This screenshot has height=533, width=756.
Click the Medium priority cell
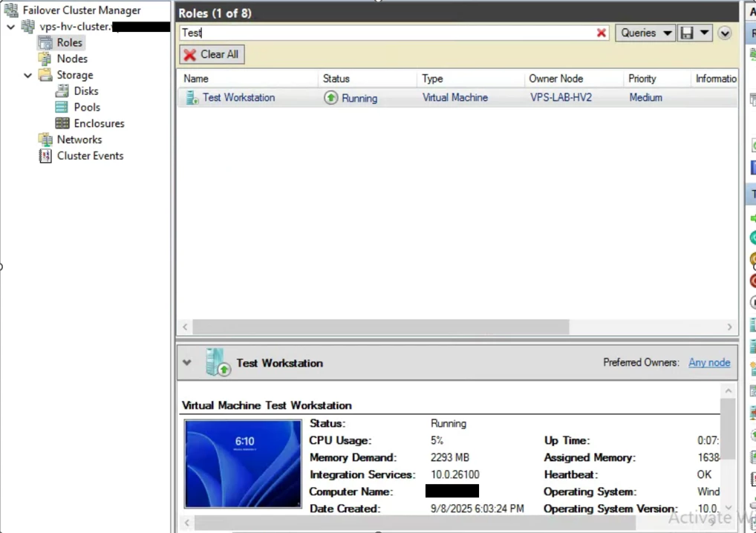(645, 97)
